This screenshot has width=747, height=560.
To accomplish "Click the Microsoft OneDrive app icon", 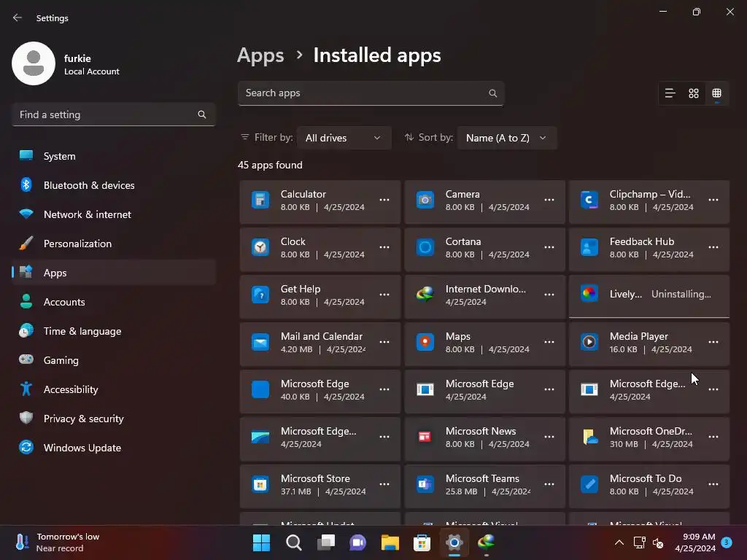I will [x=589, y=437].
